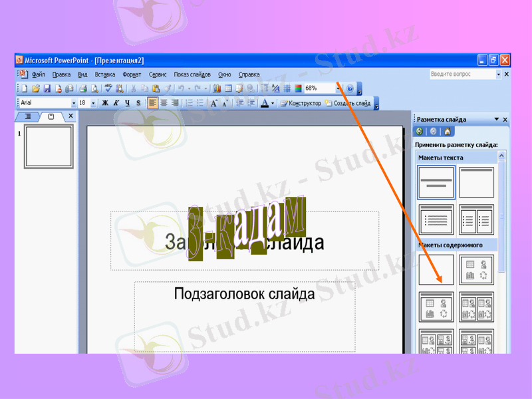Open the font color picker arrow

pos(273,104)
